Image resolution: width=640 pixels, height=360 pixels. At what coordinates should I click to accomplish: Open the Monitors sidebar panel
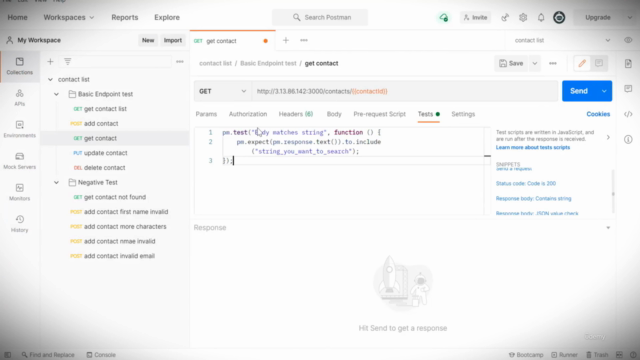pos(19,192)
